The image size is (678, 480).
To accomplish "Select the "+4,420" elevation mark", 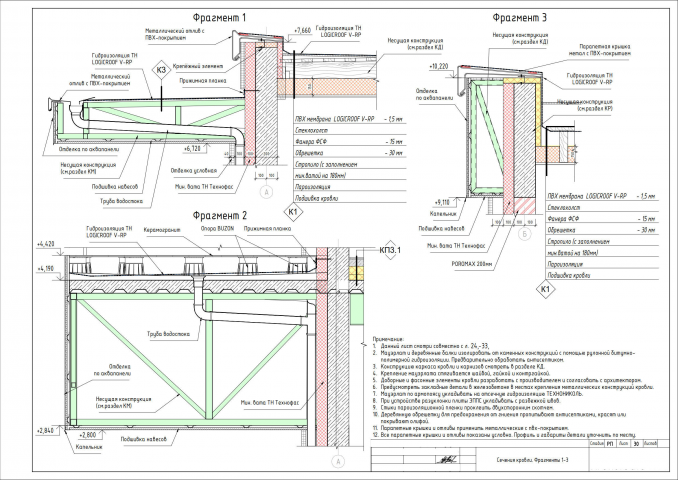I will point(46,244).
